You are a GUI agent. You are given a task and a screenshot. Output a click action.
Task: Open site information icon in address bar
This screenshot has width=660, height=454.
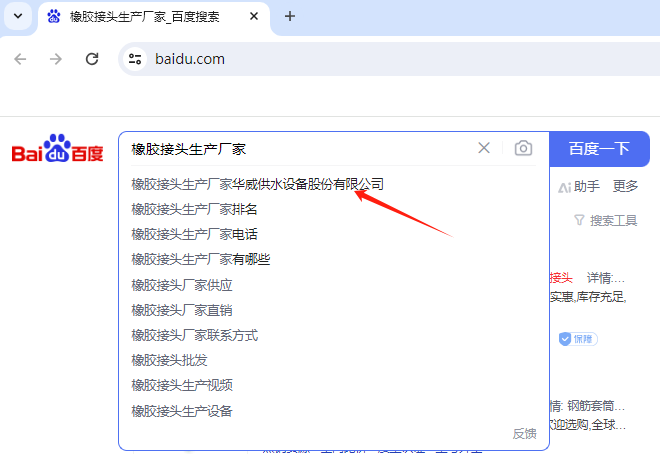click(x=136, y=59)
